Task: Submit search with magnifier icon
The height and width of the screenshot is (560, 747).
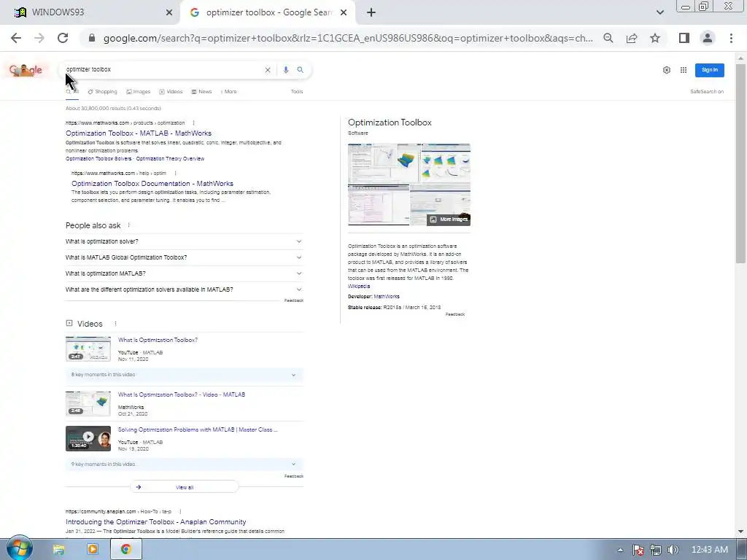Action: coord(300,70)
